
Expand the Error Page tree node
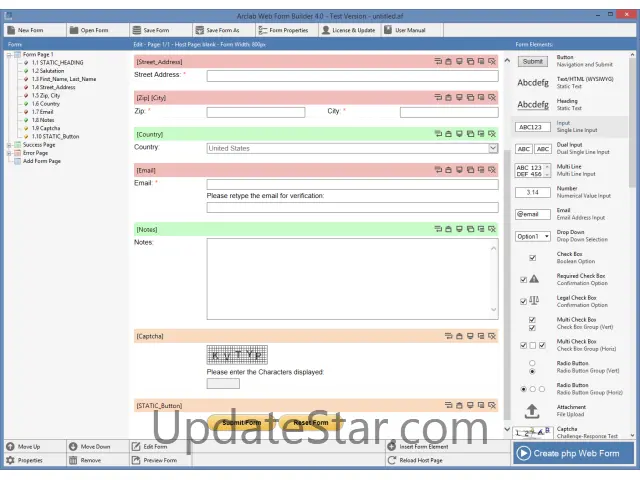[x=9, y=153]
